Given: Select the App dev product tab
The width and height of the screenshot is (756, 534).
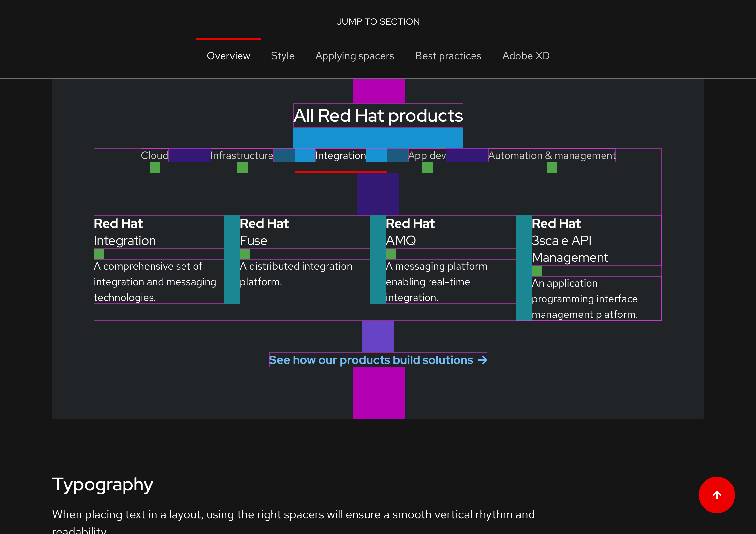Looking at the screenshot, I should coord(427,155).
